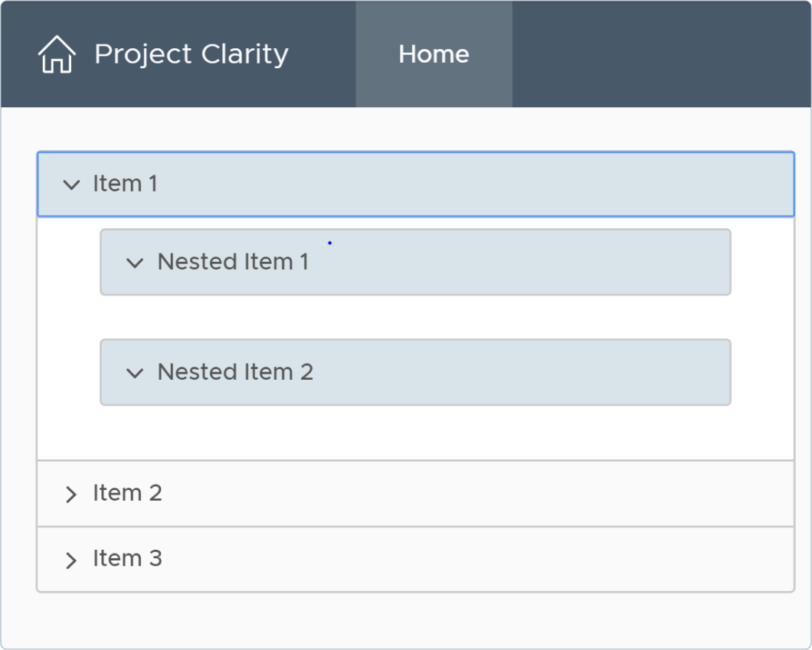Click the chevron beside Nested Item 2
The image size is (812, 650).
135,373
